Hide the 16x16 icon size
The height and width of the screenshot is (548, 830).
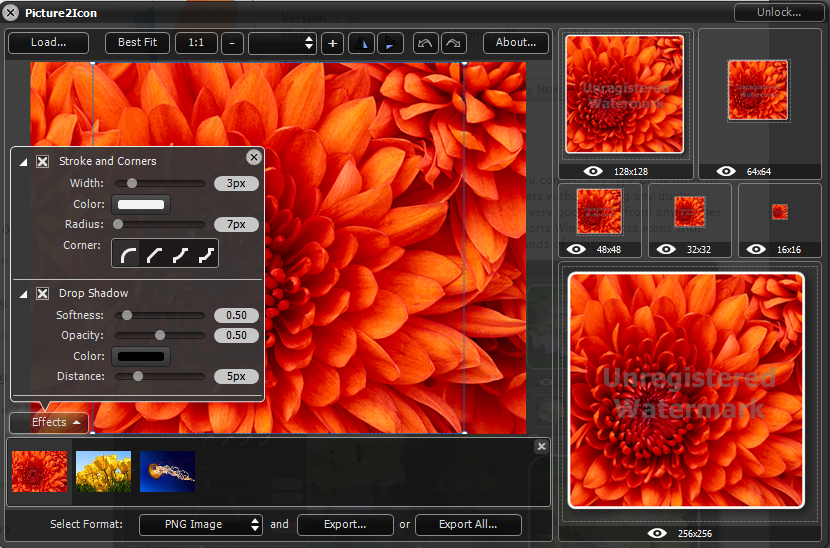757,249
